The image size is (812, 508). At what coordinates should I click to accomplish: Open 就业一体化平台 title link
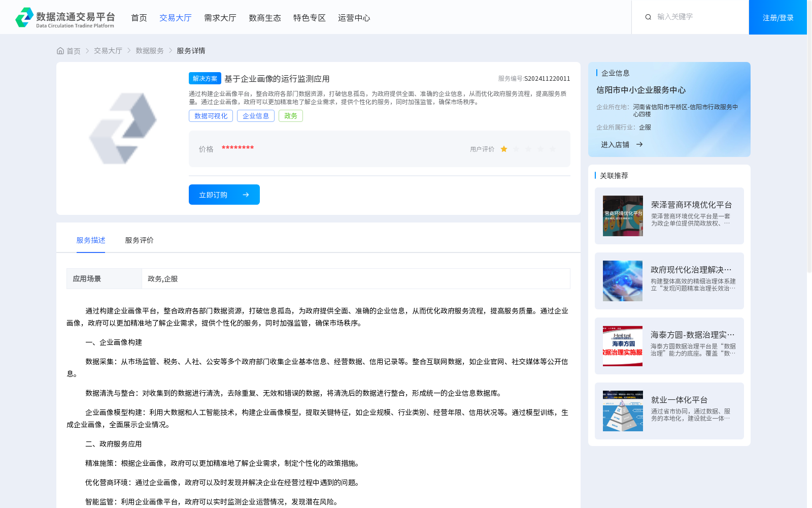[x=679, y=400]
